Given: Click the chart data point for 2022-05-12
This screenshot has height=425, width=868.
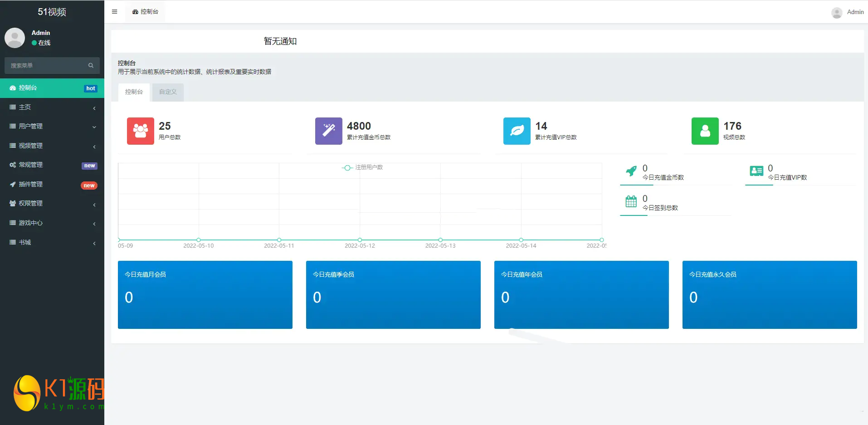Looking at the screenshot, I should click(x=360, y=240).
